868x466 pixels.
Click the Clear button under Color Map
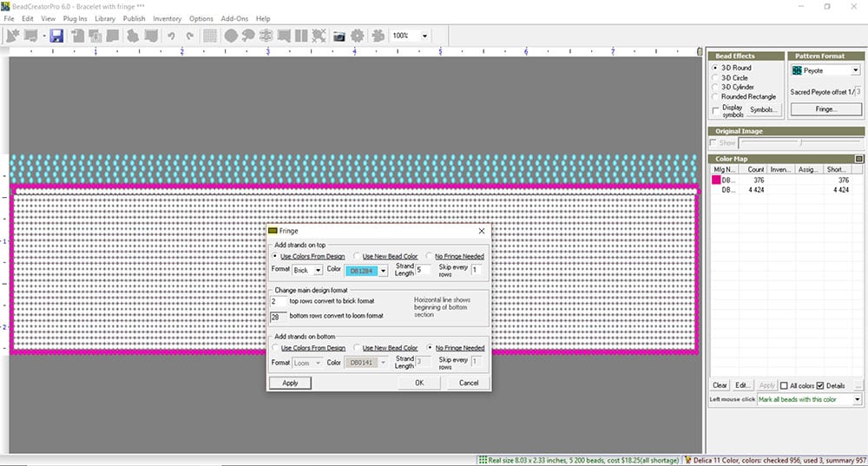(720, 385)
